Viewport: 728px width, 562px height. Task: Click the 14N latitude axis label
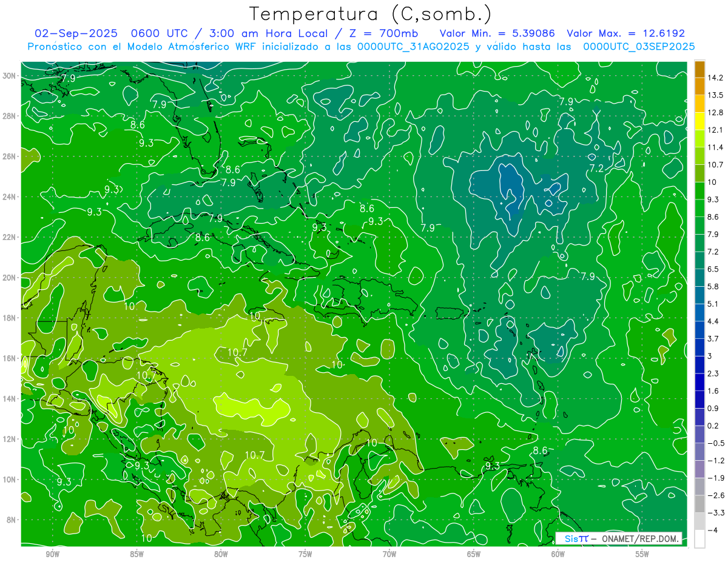pos(9,399)
